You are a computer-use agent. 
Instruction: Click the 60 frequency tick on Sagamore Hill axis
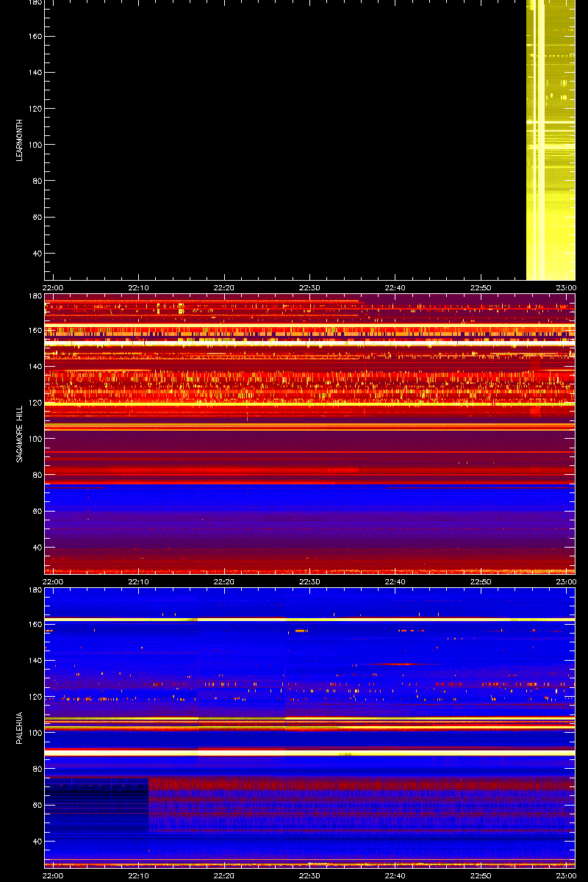(x=37, y=512)
